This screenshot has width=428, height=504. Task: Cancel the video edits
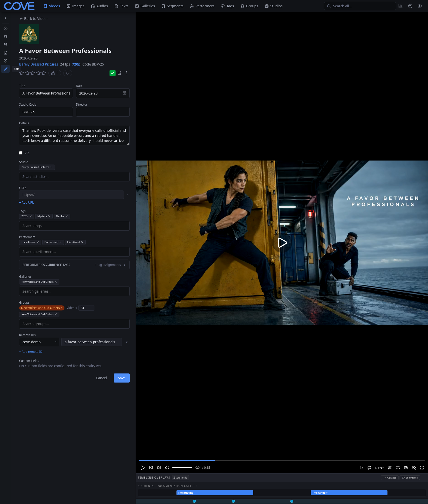(101, 378)
